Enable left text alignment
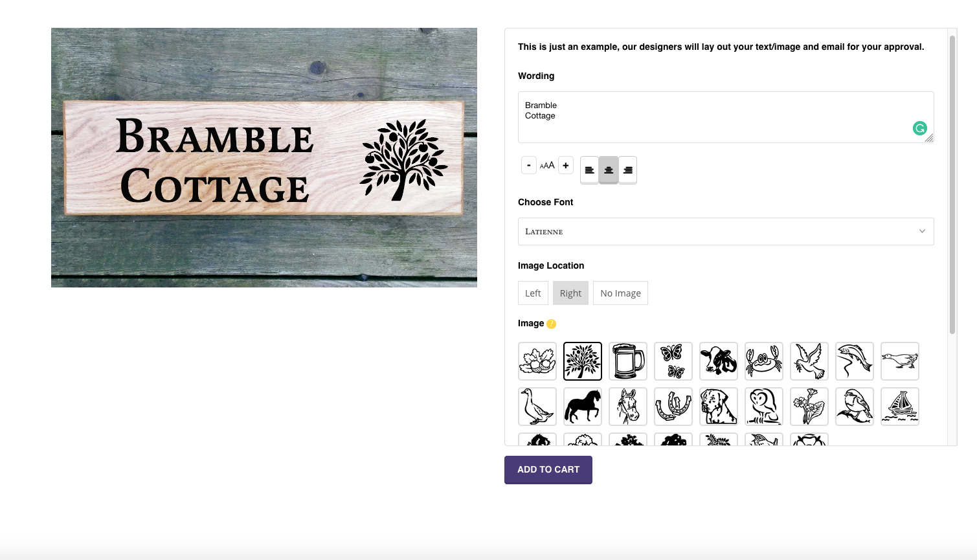 (x=589, y=170)
